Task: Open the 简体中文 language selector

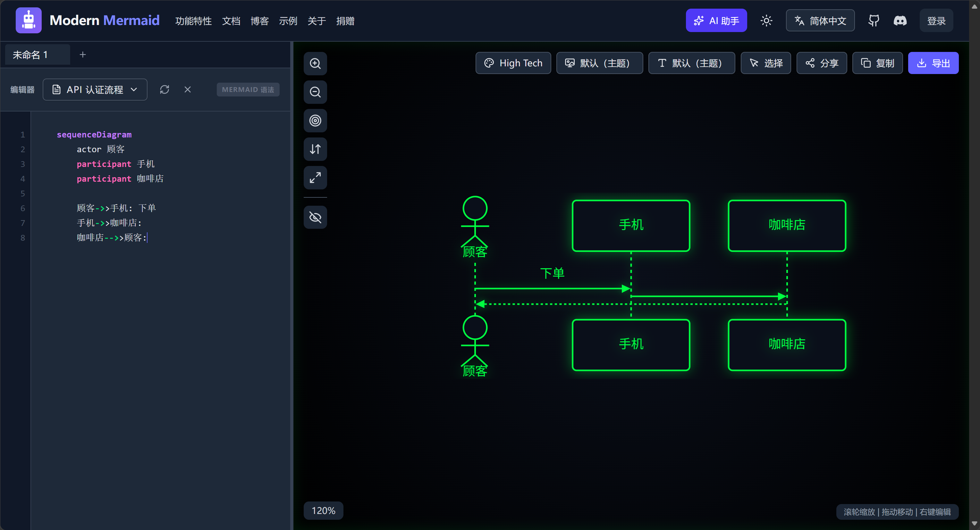Action: click(820, 21)
